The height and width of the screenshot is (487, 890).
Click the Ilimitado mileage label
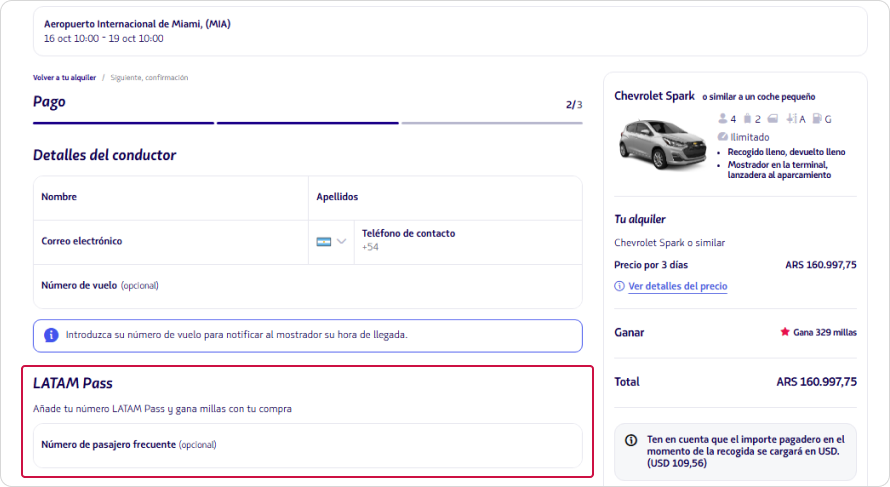tap(750, 137)
